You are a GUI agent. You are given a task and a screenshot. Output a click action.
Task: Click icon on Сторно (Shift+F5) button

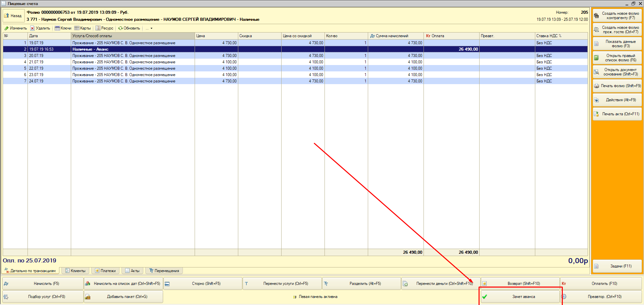click(167, 284)
